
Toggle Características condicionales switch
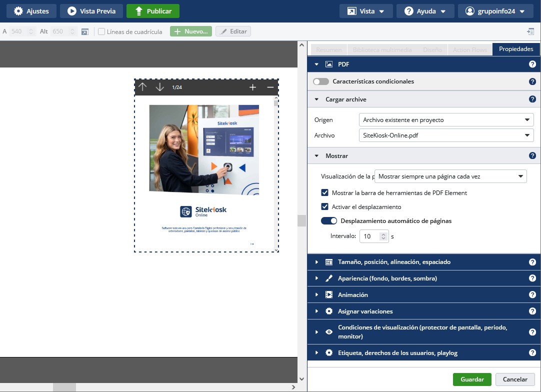(321, 81)
